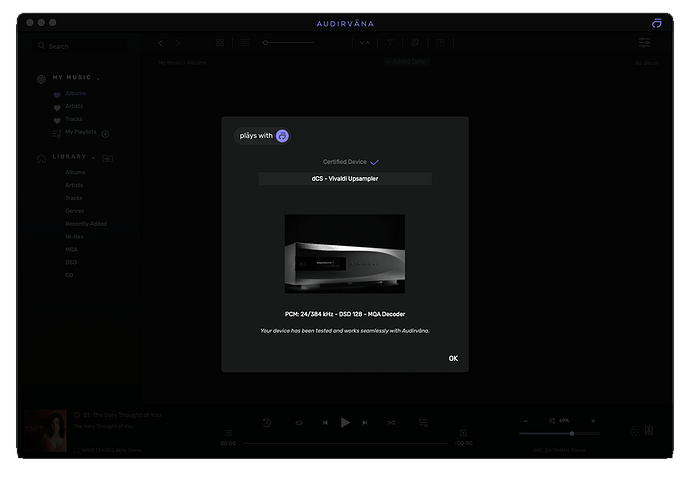Select Artists under My Music

pos(74,106)
